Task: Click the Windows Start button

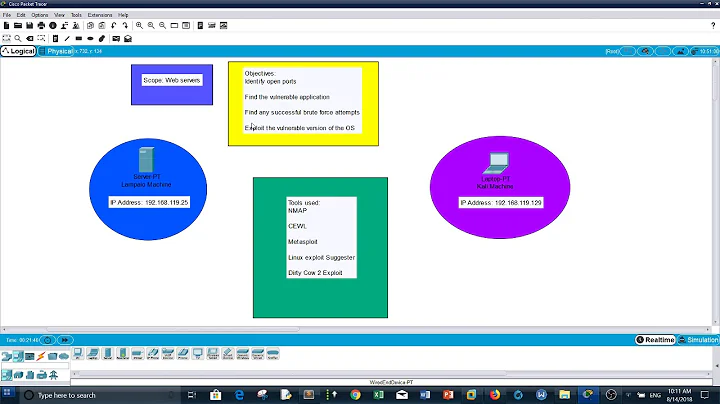Action: coord(8,394)
